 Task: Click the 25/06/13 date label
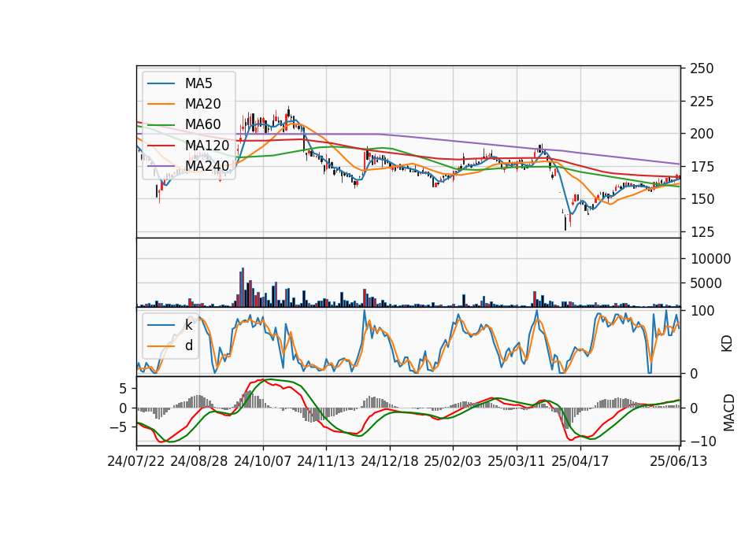678,461
